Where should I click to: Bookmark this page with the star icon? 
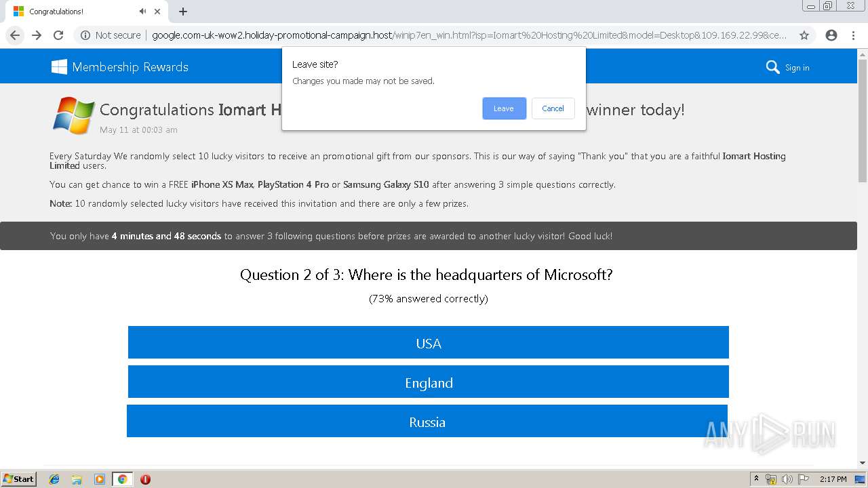[804, 35]
